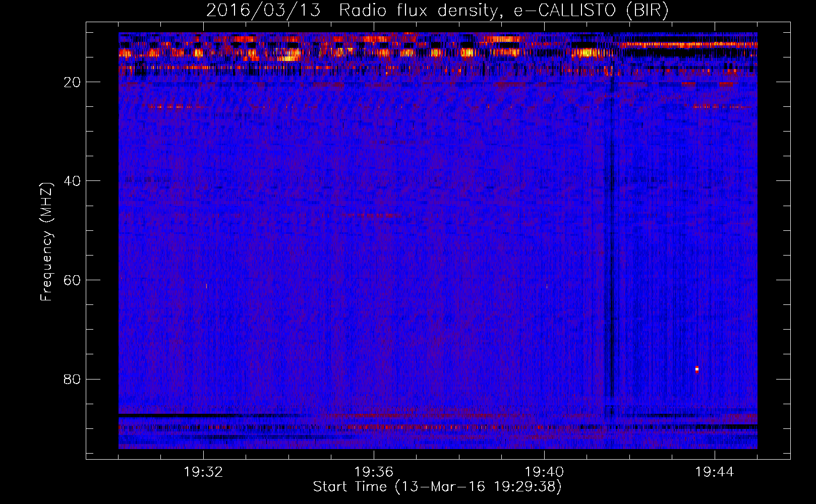Click the bright white-red spot near 78 MHz
Screen dimensions: 816x504
(697, 369)
